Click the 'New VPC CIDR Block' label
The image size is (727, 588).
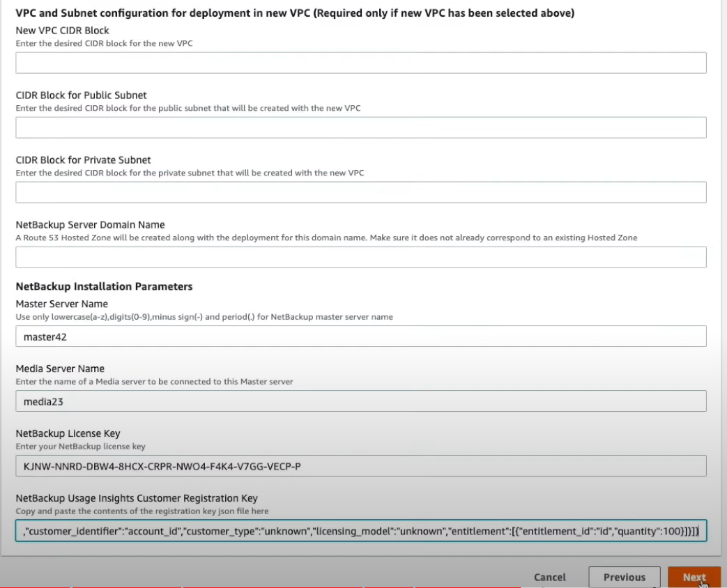coord(62,31)
